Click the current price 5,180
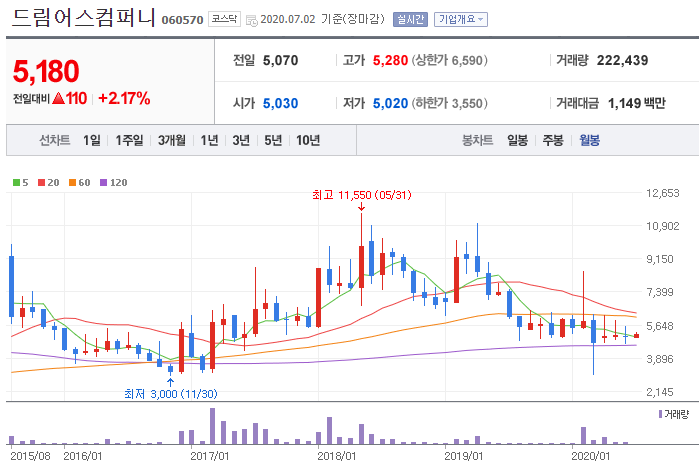The image size is (699, 473). pos(46,71)
